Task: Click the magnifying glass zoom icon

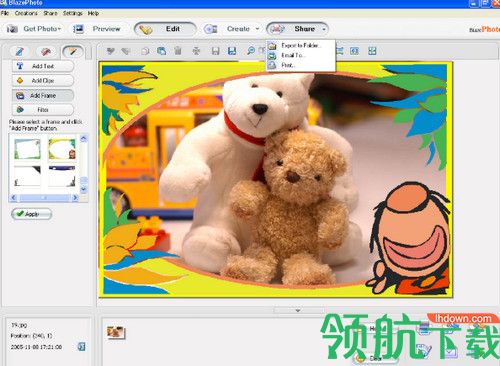Action: coord(251,51)
